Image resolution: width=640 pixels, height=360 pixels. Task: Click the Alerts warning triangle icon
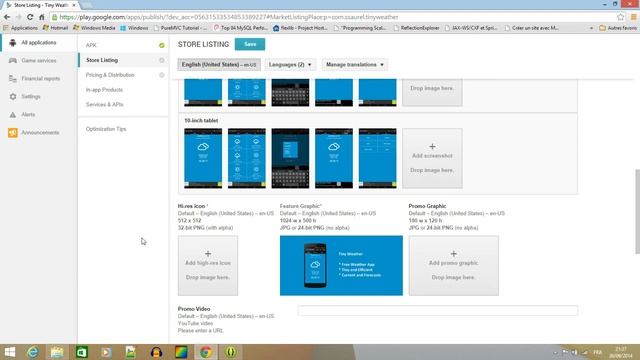(x=13, y=115)
